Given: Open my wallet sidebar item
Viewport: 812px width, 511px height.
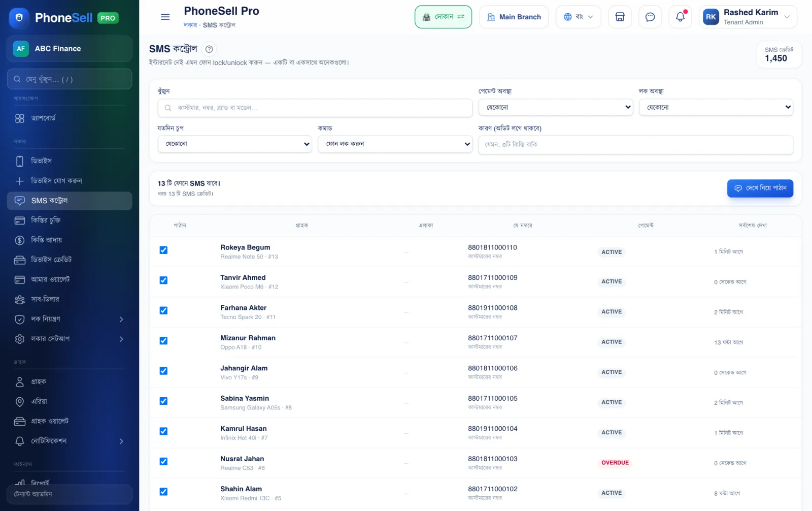Looking at the screenshot, I should [70, 280].
